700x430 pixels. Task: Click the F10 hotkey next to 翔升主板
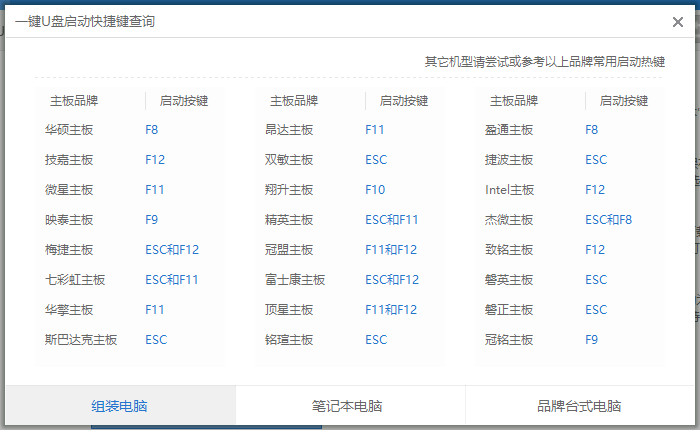(375, 190)
